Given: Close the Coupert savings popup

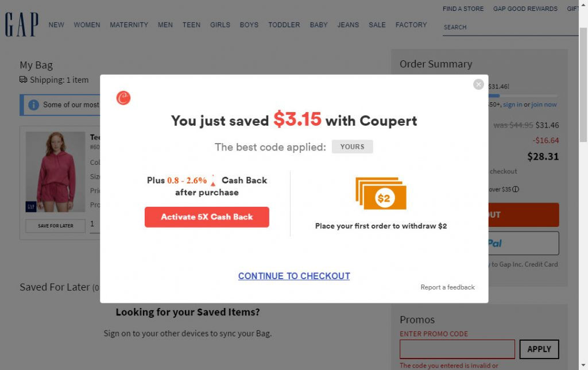Looking at the screenshot, I should pyautogui.click(x=478, y=84).
